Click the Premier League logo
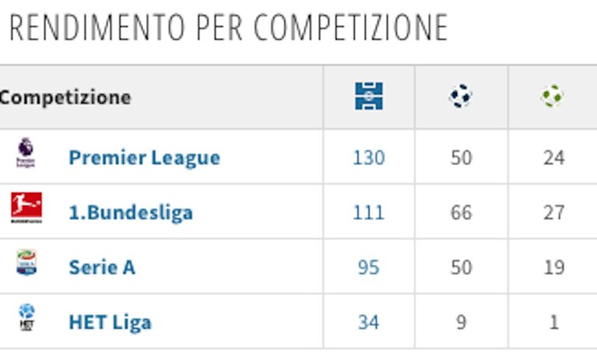This screenshot has width=597, height=364. 26,153
